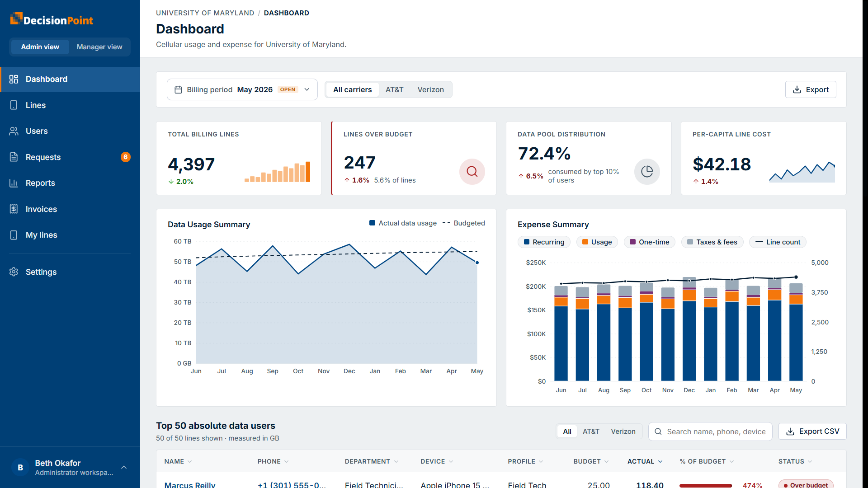Sort table by ACTUAL column
868x488 pixels.
pyautogui.click(x=645, y=461)
